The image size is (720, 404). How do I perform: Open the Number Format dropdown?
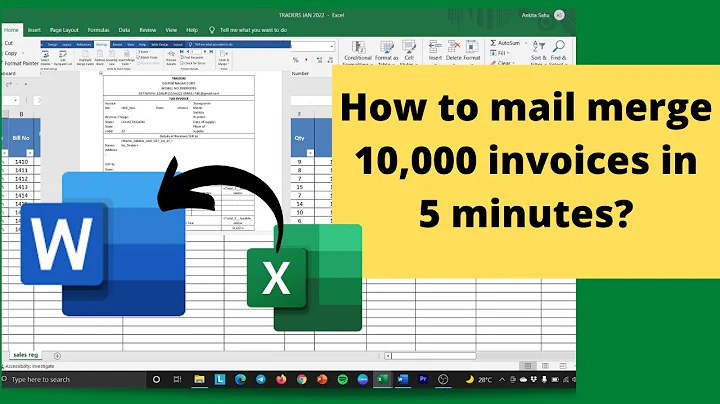click(331, 47)
